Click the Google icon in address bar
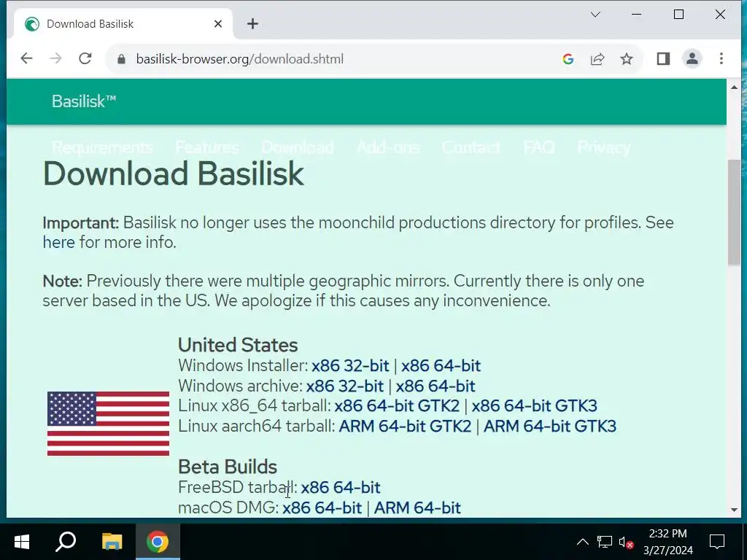747x560 pixels. (x=568, y=59)
